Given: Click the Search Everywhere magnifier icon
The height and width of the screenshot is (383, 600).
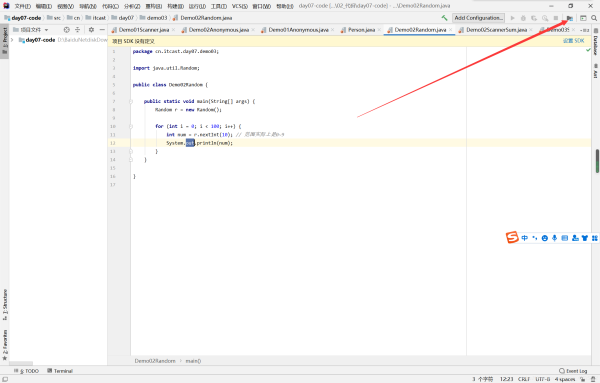Looking at the screenshot, I should coord(594,18).
